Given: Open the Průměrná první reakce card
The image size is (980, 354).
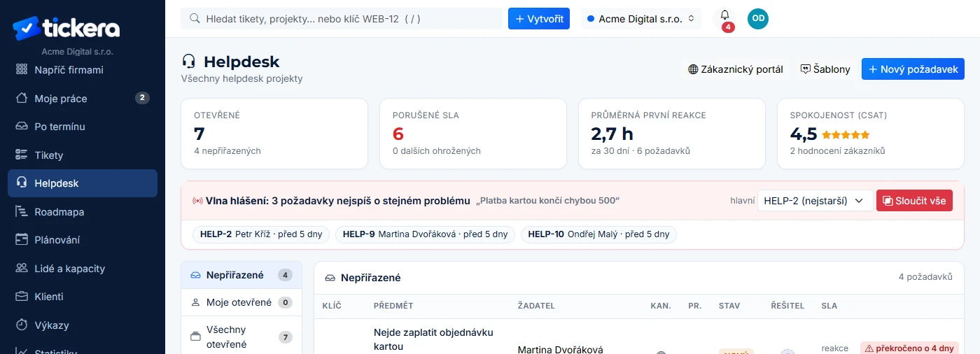Looking at the screenshot, I should 672,134.
